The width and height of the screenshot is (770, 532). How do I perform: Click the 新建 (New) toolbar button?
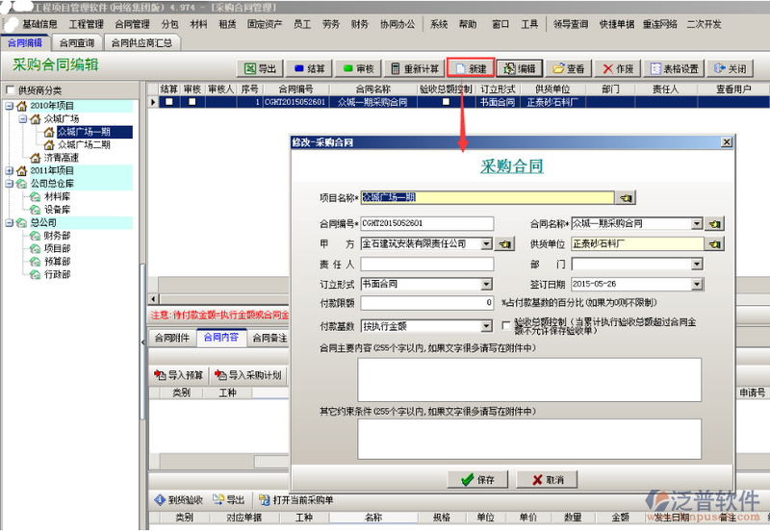[x=471, y=69]
